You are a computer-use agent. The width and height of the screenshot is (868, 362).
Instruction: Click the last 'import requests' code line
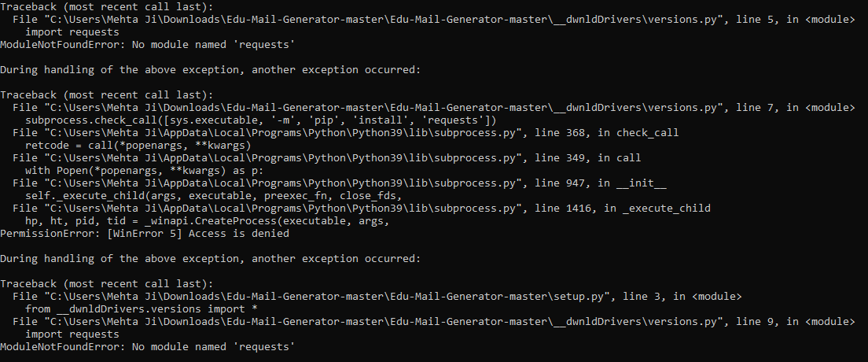[72, 334]
